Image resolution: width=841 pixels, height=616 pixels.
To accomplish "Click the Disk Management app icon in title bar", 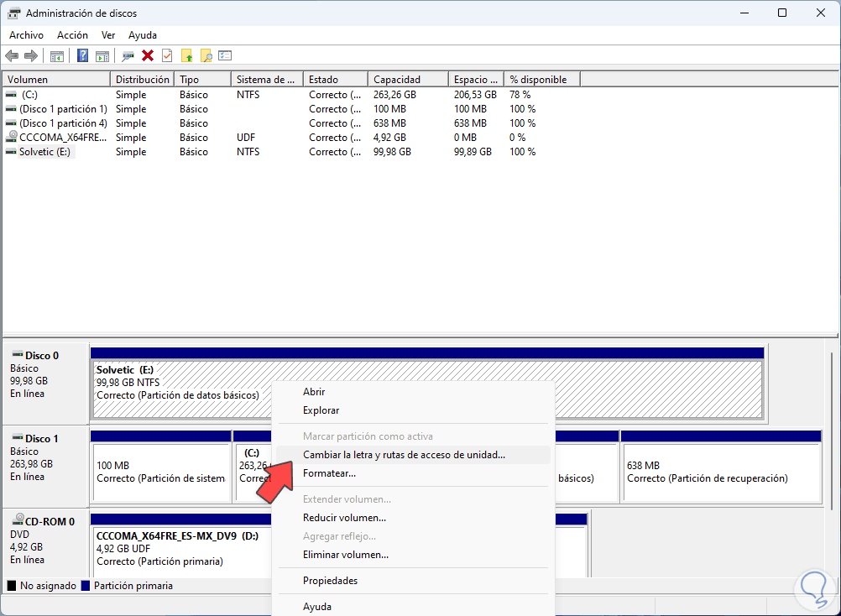I will point(14,13).
